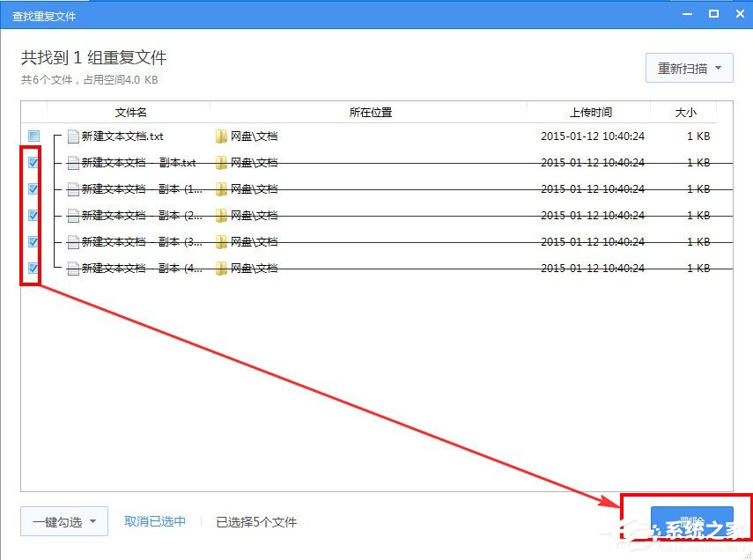
Task: Uncheck the 新建文本文档 - 副本.txt checkbox
Action: point(32,162)
